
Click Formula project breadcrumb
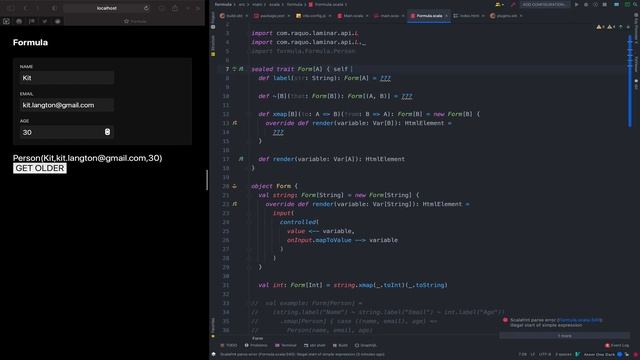click(223, 4)
